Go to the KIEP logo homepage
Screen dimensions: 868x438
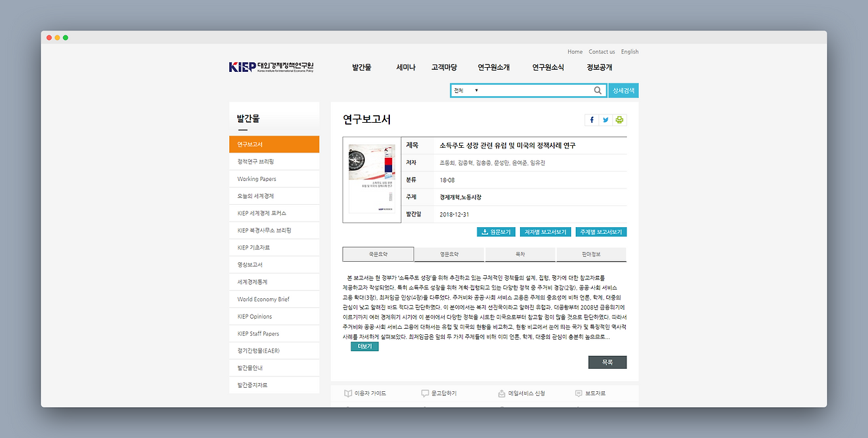tap(271, 67)
